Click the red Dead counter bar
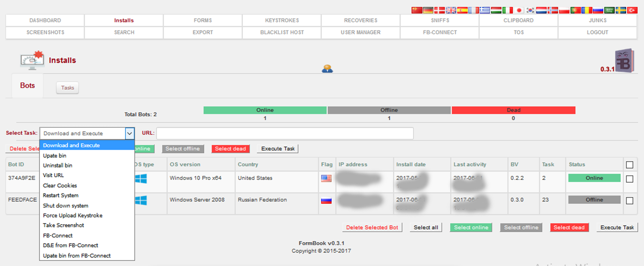This screenshot has width=644, height=266. tap(513, 110)
